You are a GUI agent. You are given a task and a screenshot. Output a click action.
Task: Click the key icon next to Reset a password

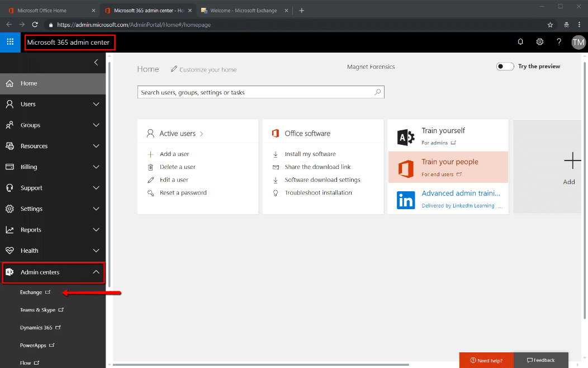pyautogui.click(x=150, y=193)
